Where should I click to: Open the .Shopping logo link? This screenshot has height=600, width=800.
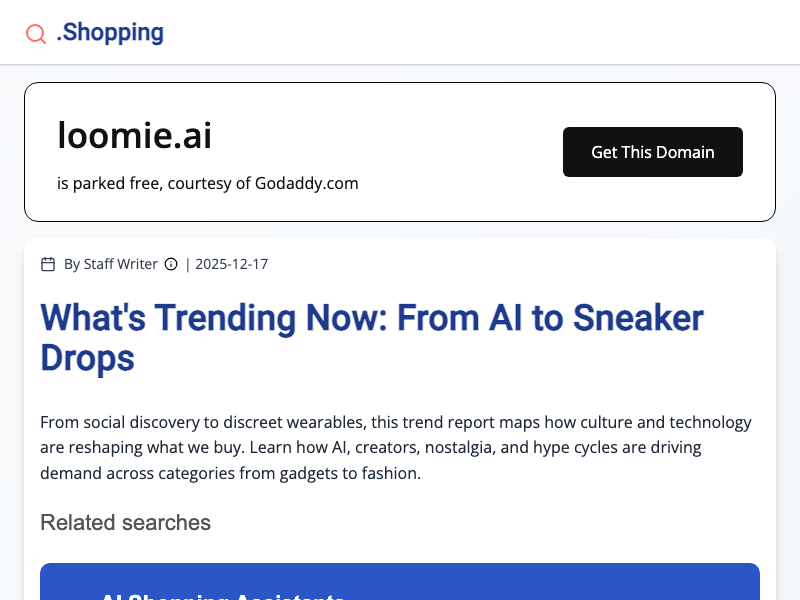[110, 32]
